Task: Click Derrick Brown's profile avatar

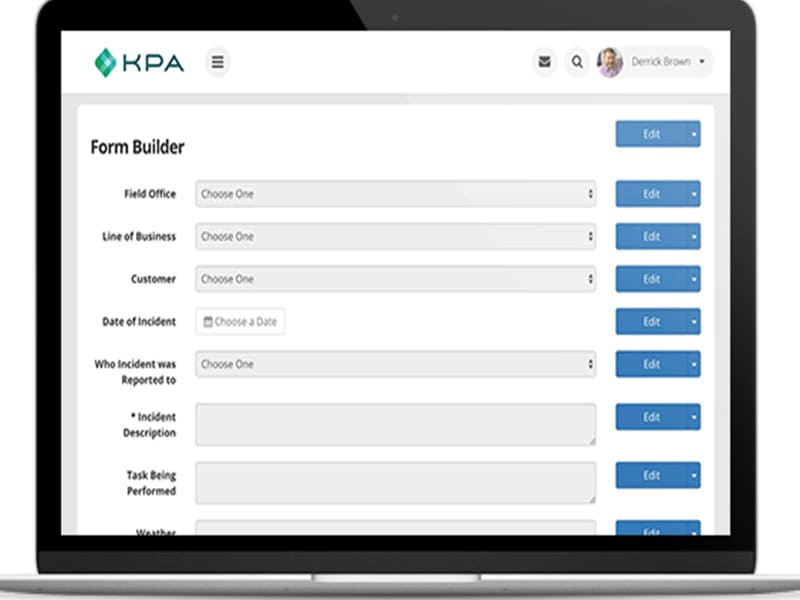Action: tap(610, 62)
